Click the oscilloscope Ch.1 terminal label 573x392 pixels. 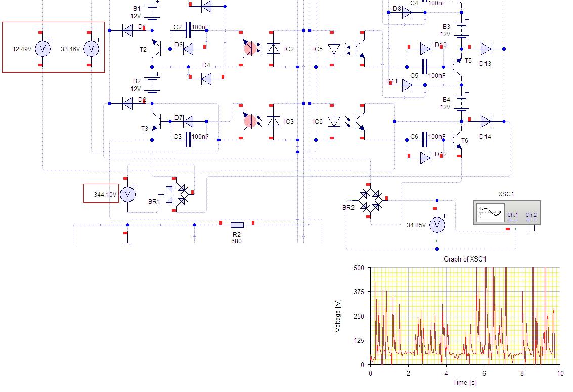pos(513,215)
